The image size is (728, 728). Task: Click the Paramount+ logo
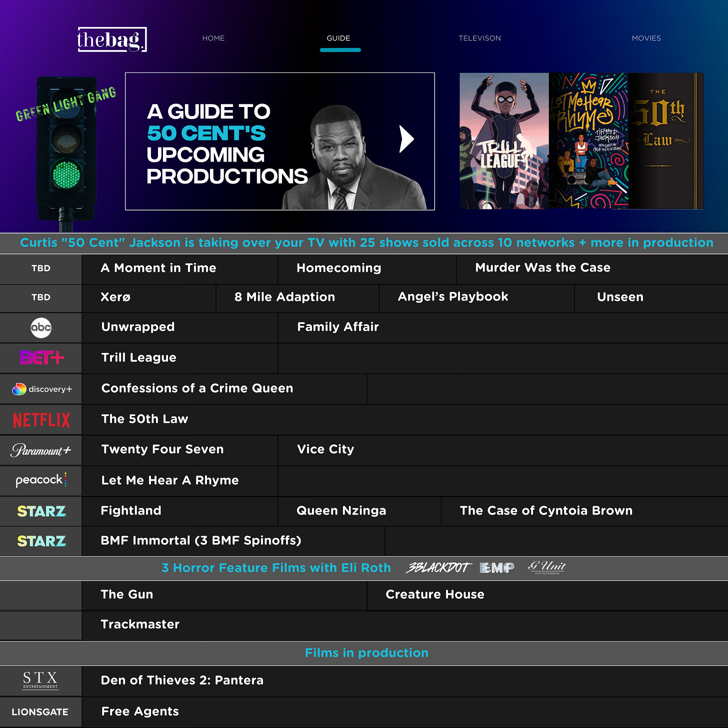(41, 450)
